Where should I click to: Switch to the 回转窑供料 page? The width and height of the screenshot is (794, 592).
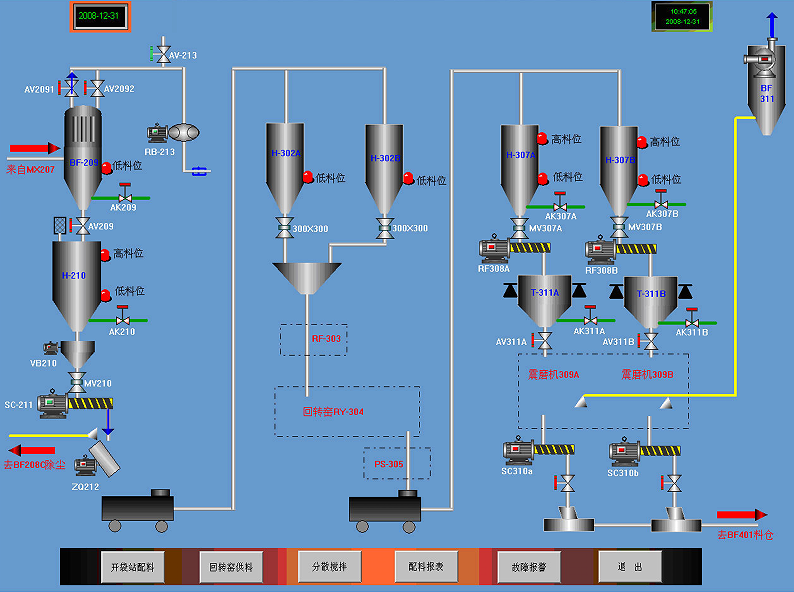pos(231,567)
